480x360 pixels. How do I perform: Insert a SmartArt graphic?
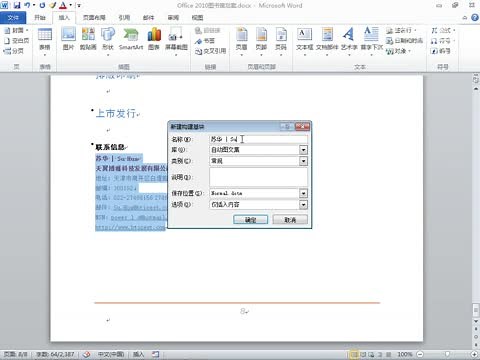tap(131, 40)
